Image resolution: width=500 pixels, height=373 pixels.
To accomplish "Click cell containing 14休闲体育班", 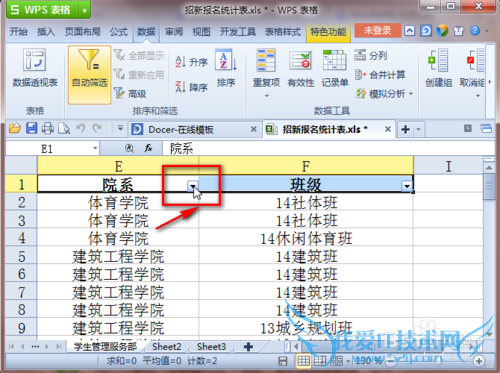I will [x=306, y=238].
